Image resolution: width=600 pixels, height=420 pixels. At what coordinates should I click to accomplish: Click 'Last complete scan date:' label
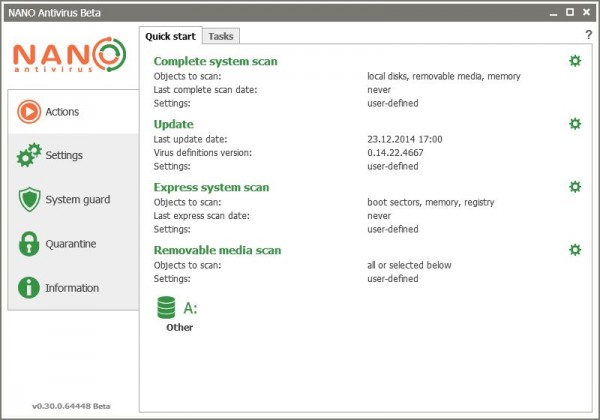pos(205,90)
